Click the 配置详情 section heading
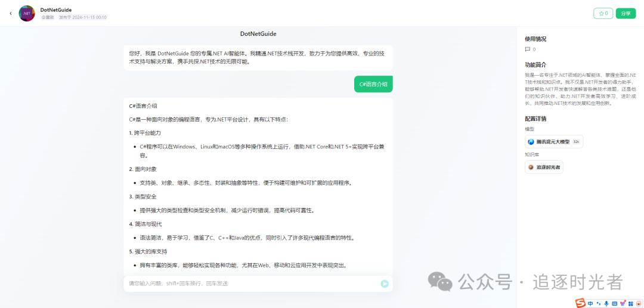 (x=535, y=119)
